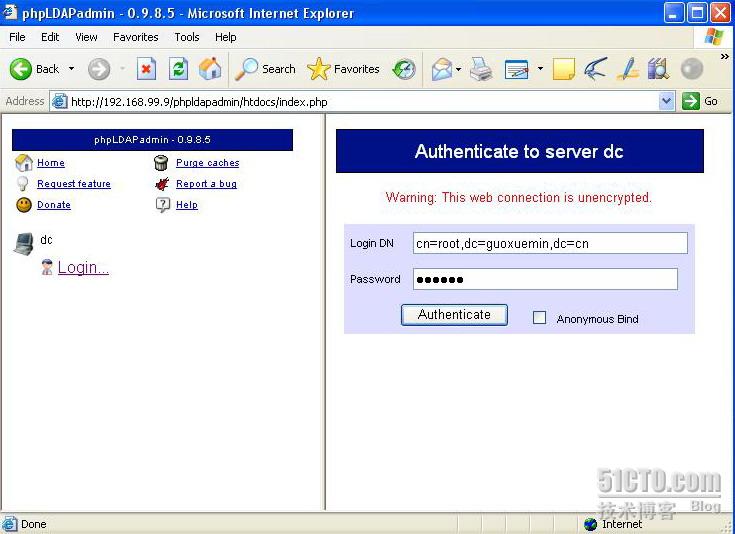
Task: Click the question mark Help icon
Action: point(162,204)
